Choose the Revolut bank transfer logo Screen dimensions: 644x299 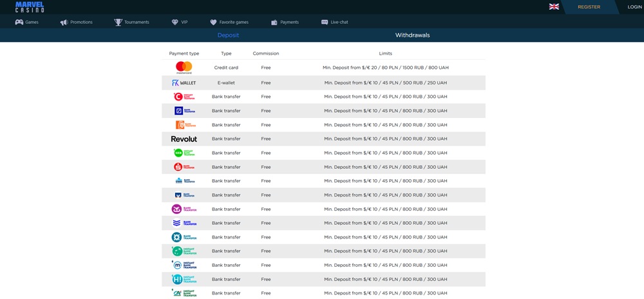click(x=184, y=139)
